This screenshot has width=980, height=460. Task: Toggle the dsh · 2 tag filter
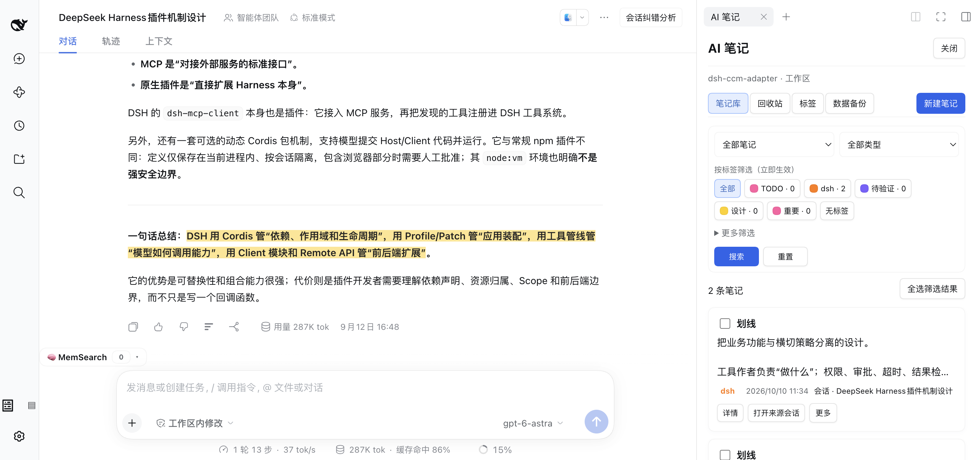827,188
